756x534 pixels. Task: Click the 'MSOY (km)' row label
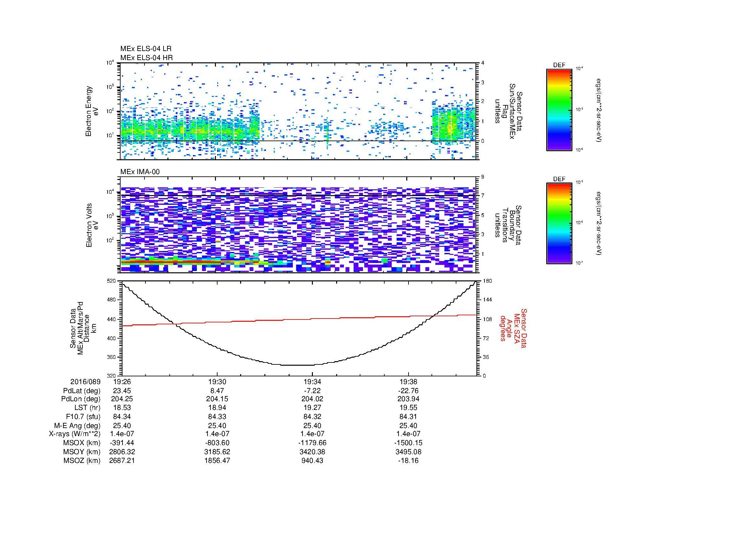click(82, 452)
